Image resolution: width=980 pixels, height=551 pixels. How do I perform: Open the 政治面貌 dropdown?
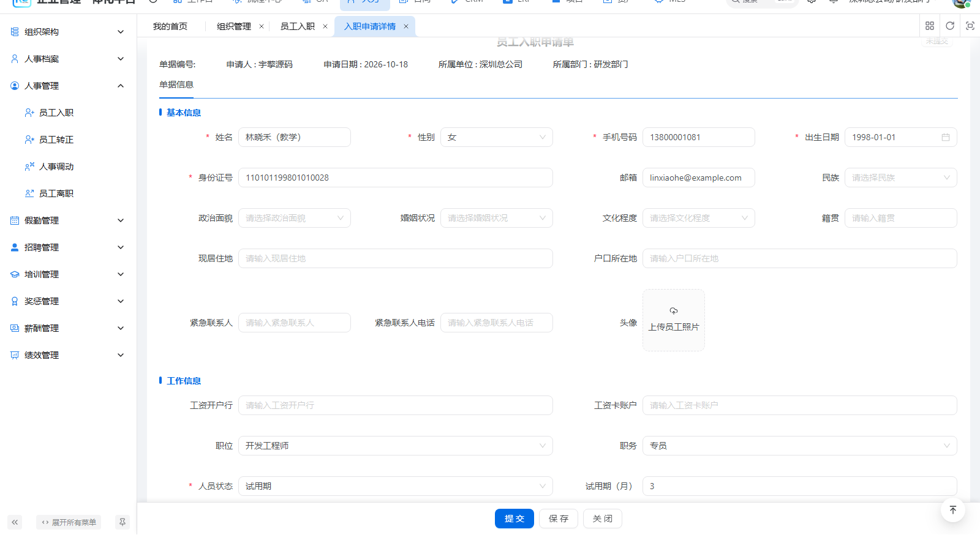point(294,218)
